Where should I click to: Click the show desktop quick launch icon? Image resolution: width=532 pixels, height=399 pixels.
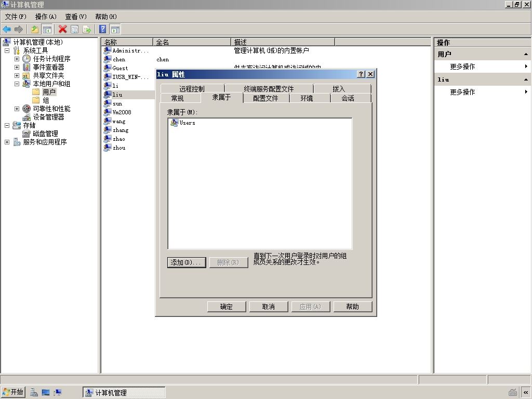tap(46, 393)
